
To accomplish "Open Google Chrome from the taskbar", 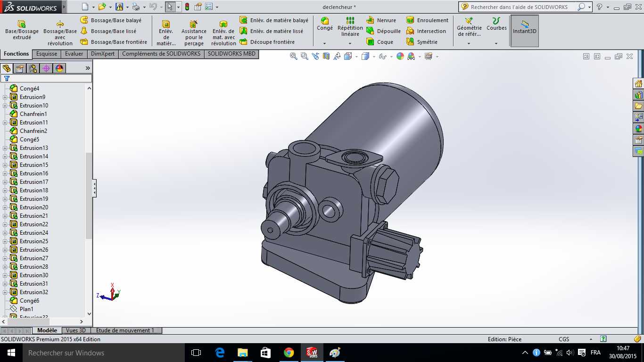I will click(289, 353).
